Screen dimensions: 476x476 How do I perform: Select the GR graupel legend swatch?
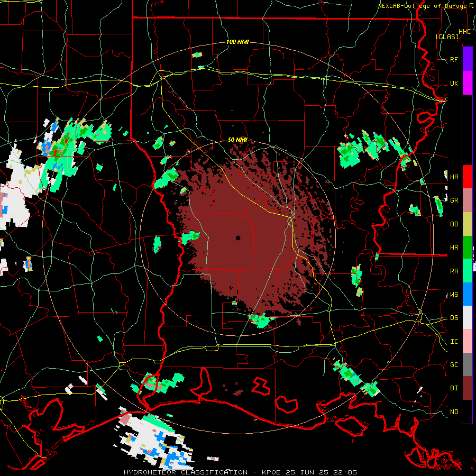pyautogui.click(x=467, y=200)
